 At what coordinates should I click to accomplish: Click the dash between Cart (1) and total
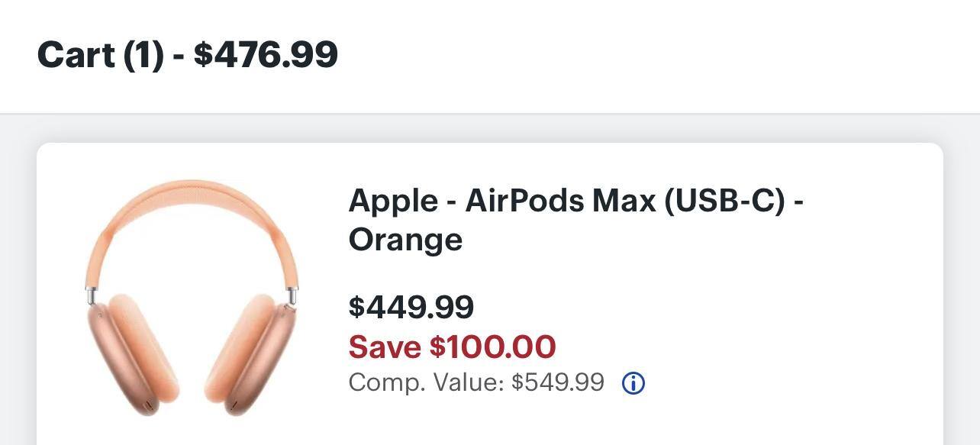pos(178,56)
